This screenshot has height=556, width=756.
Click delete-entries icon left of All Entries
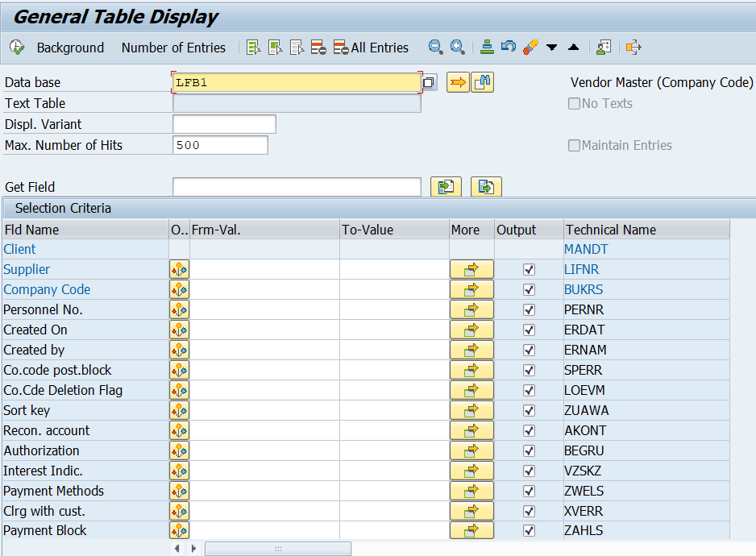click(x=318, y=48)
